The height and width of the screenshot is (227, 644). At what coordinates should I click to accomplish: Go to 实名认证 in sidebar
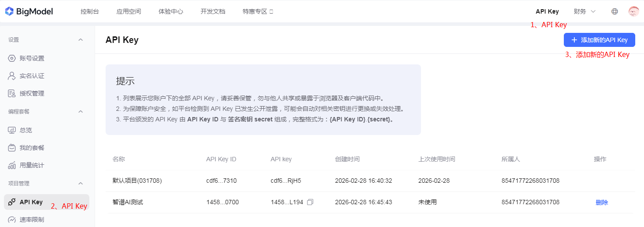click(32, 76)
